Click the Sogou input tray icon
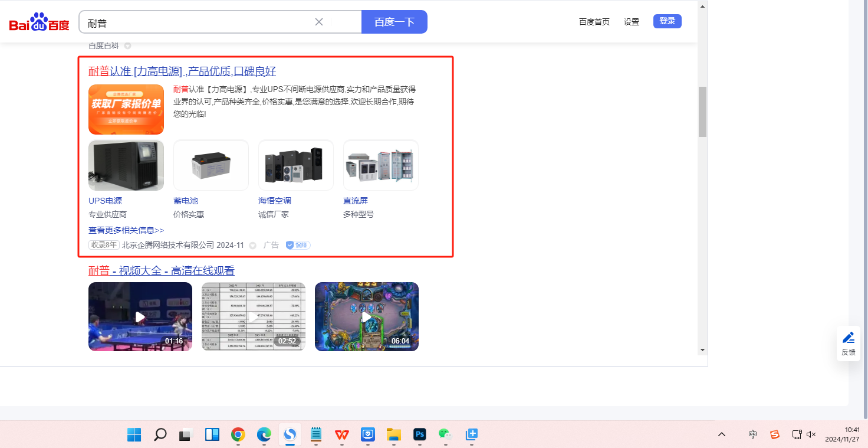Image resolution: width=868 pixels, height=448 pixels. click(775, 435)
